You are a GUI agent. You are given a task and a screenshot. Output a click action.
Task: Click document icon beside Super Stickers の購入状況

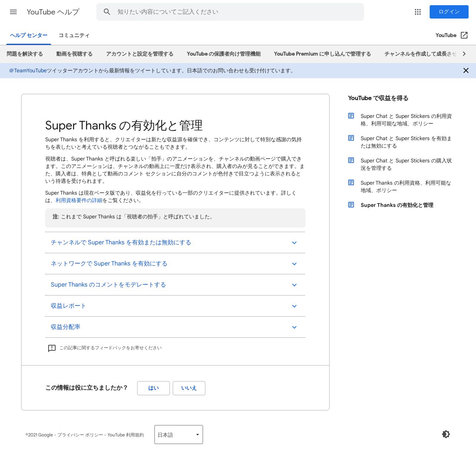click(351, 160)
